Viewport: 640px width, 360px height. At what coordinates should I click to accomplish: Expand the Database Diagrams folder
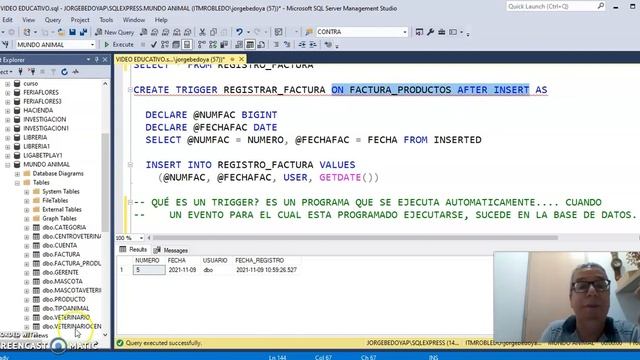[17, 174]
